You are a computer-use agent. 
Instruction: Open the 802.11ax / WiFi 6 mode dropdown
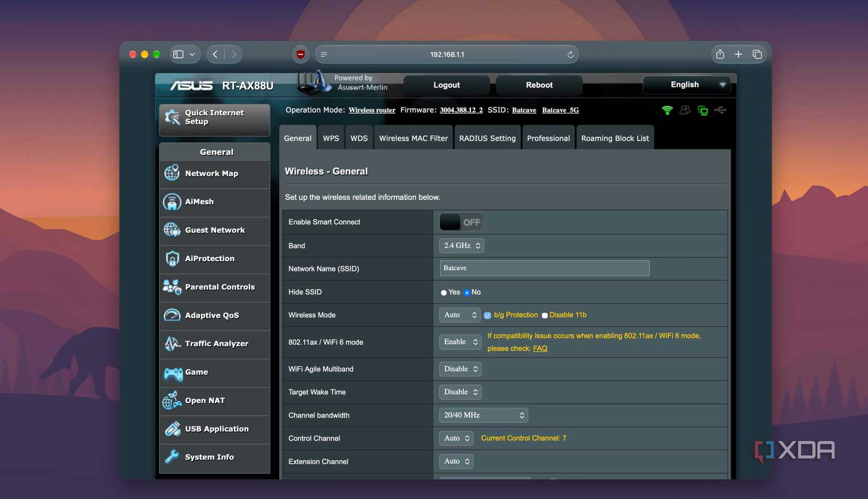pos(460,342)
